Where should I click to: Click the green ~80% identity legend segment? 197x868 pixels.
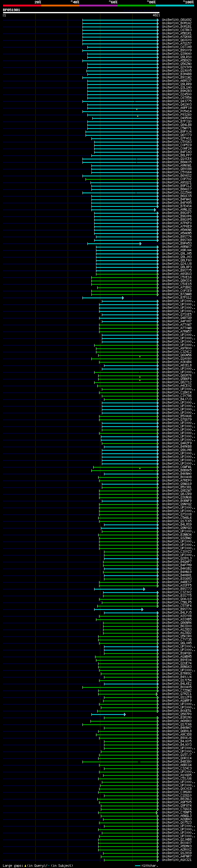[x=137, y=6]
